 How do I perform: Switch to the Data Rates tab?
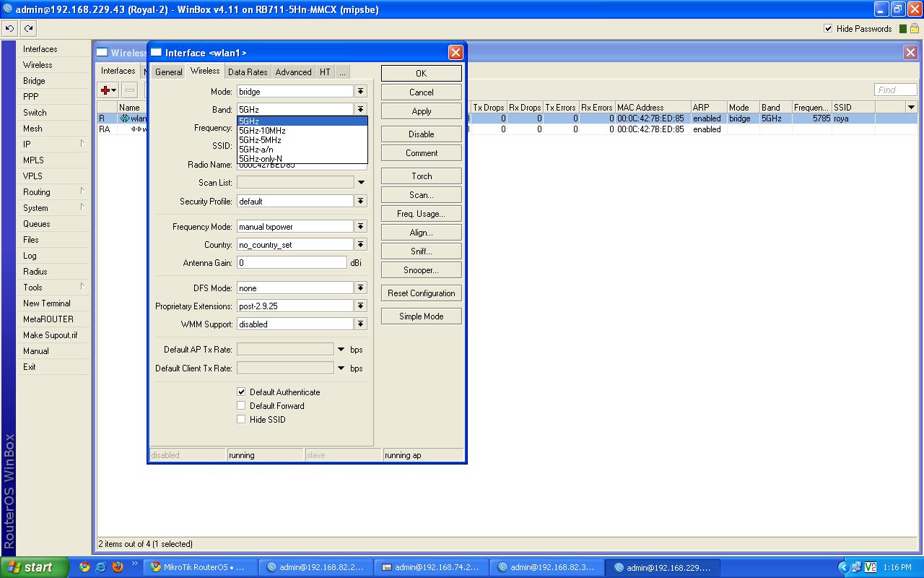coord(248,72)
